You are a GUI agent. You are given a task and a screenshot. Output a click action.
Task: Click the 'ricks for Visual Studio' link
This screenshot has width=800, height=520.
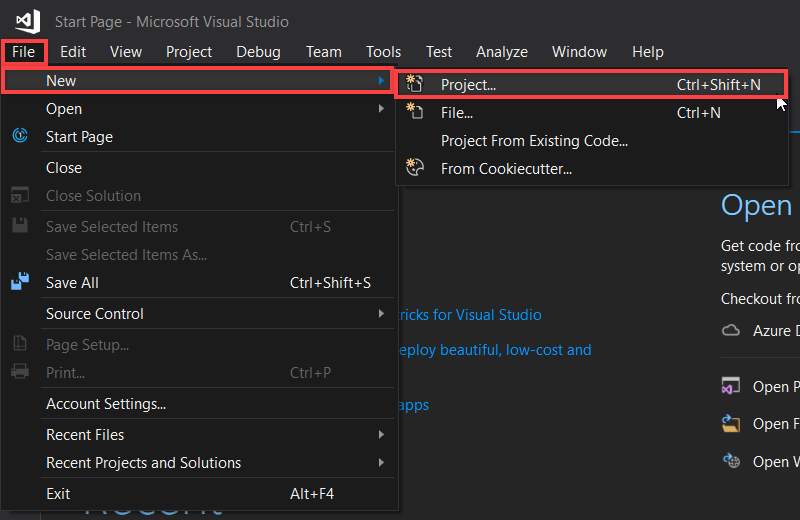pos(470,315)
